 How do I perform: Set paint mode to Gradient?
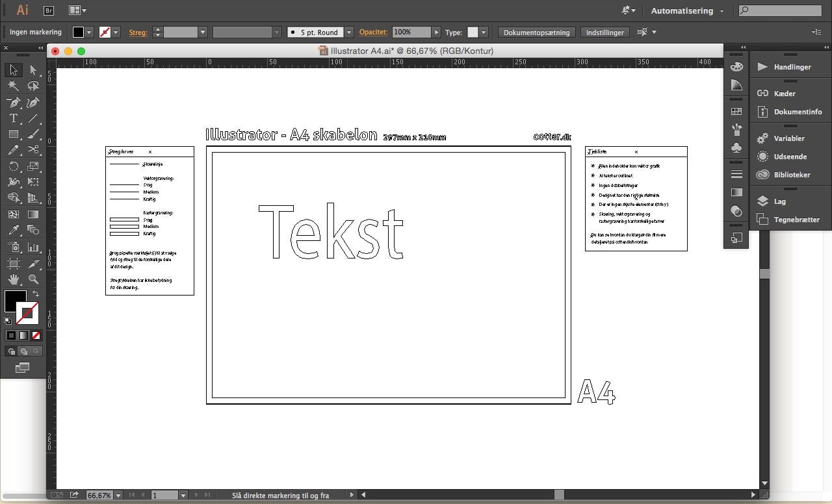pyautogui.click(x=23, y=335)
